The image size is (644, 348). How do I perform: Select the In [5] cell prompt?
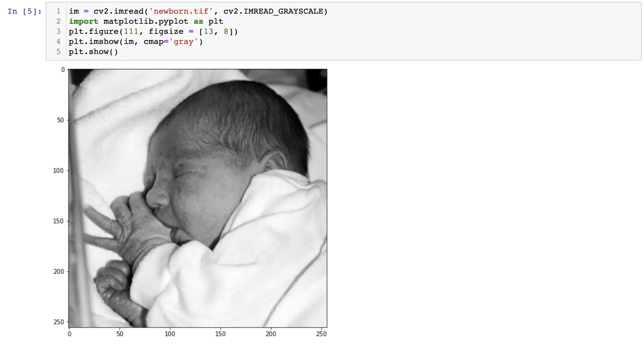tap(25, 11)
